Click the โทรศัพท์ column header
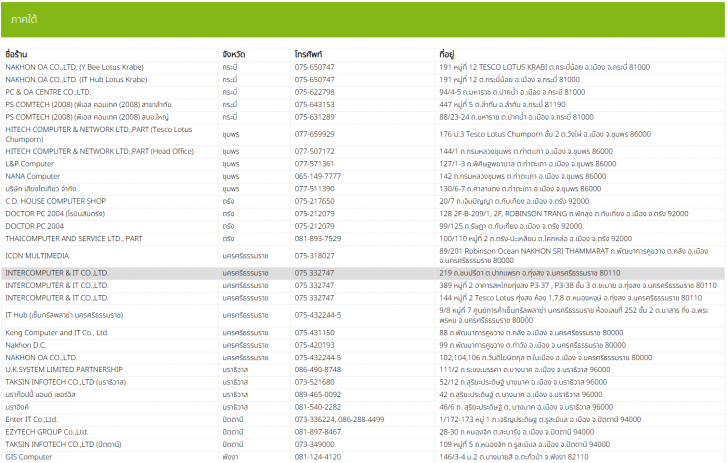 coord(308,54)
